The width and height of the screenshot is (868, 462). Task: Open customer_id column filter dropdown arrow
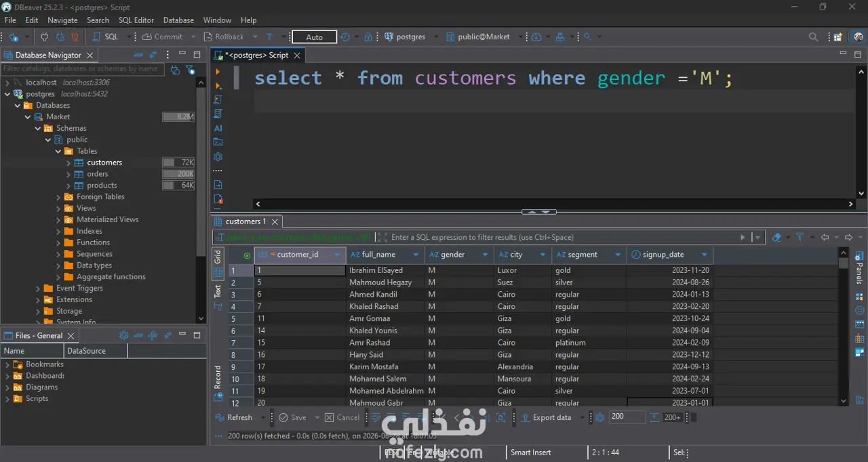tap(336, 255)
